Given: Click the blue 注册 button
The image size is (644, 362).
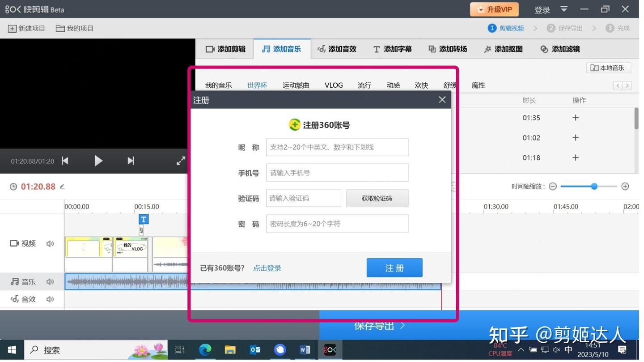Looking at the screenshot, I should [394, 268].
